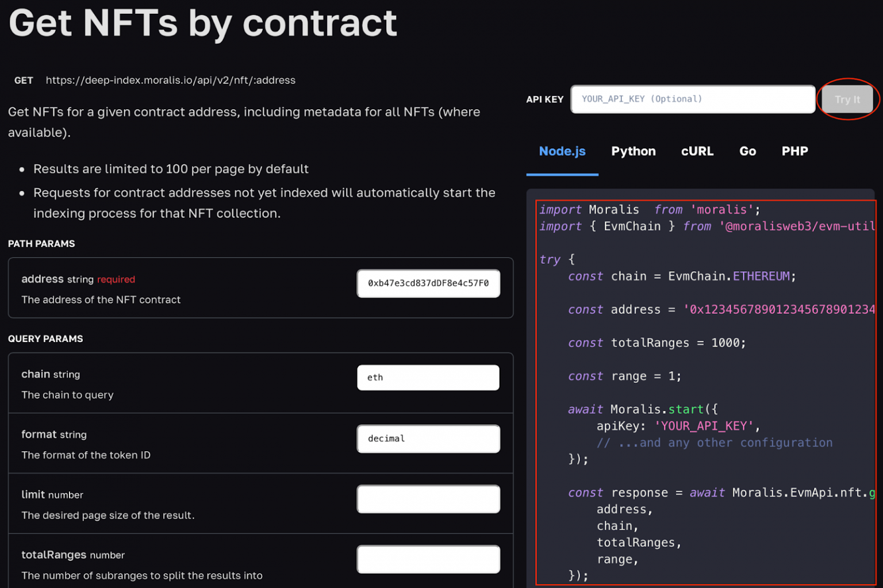The height and width of the screenshot is (588, 883).
Task: Click the chain query field containing eth
Action: coord(428,378)
